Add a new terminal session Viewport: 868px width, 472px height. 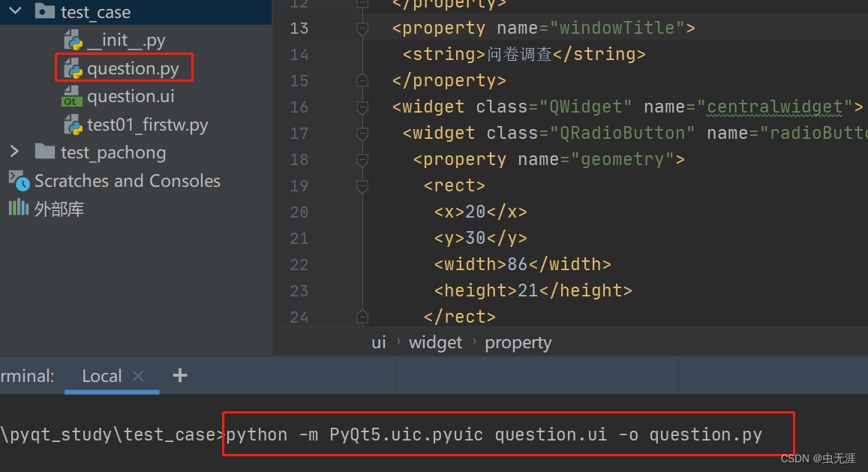click(x=180, y=376)
